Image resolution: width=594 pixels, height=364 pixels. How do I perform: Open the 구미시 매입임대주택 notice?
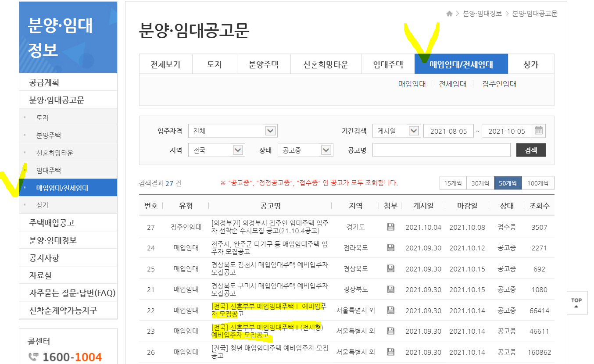tap(269, 289)
